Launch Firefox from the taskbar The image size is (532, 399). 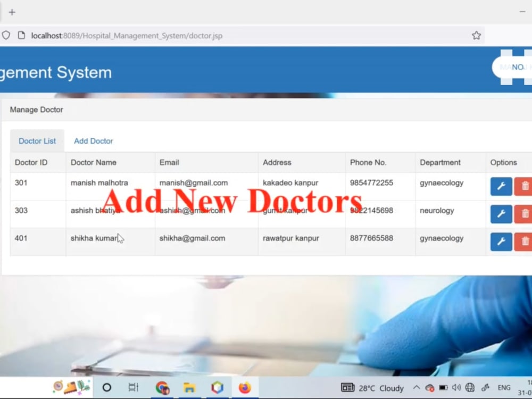pyautogui.click(x=245, y=388)
